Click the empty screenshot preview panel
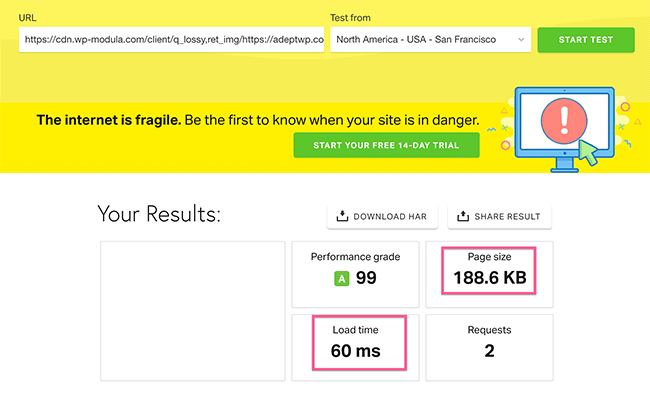This screenshot has width=650, height=395. 193,311
